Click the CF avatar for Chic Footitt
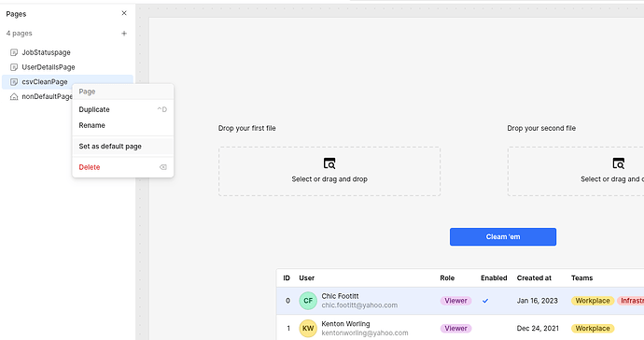Screen dimensions: 644x340 (x=308, y=301)
